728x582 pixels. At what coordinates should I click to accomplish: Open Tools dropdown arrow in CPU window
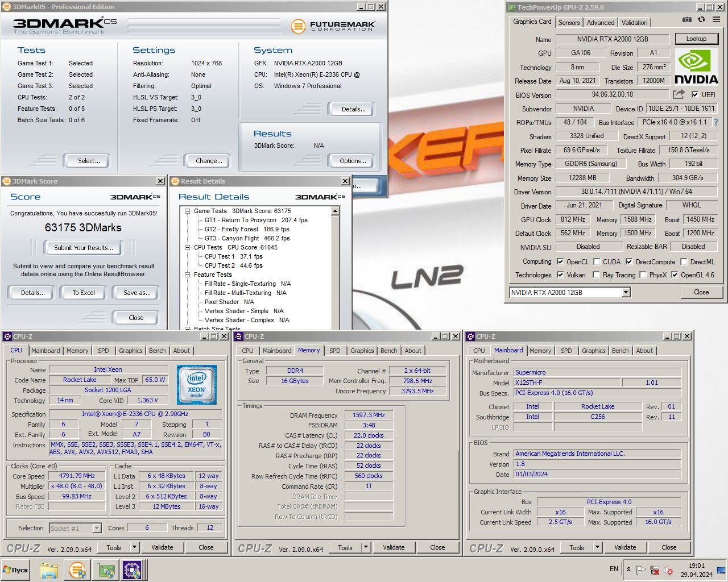point(135,547)
